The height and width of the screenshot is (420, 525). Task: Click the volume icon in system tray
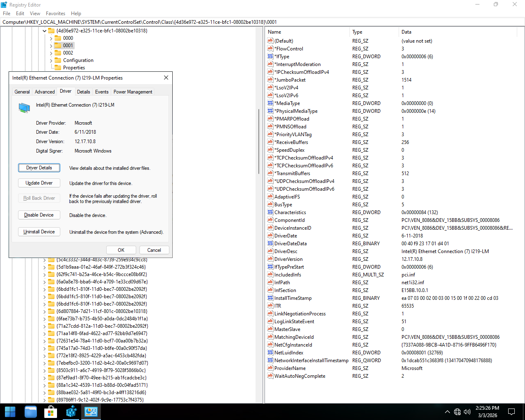coord(467,412)
